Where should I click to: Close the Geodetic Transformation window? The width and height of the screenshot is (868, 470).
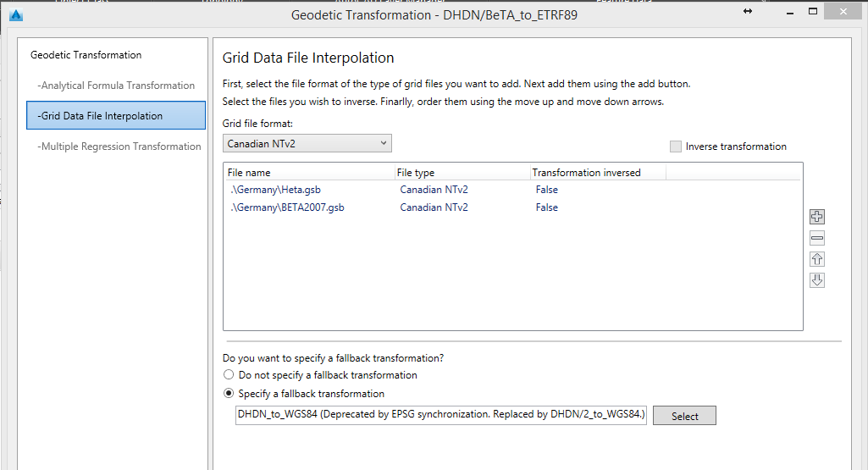point(843,11)
